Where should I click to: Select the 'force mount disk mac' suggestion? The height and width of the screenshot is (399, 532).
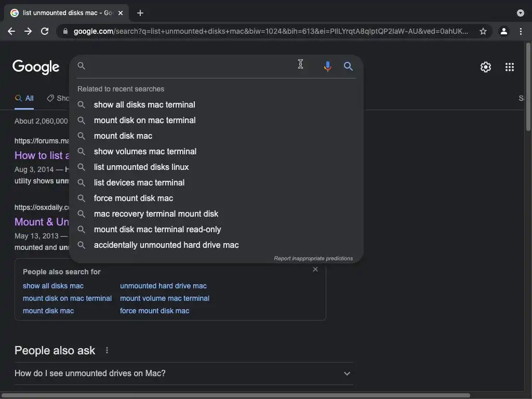click(216, 198)
